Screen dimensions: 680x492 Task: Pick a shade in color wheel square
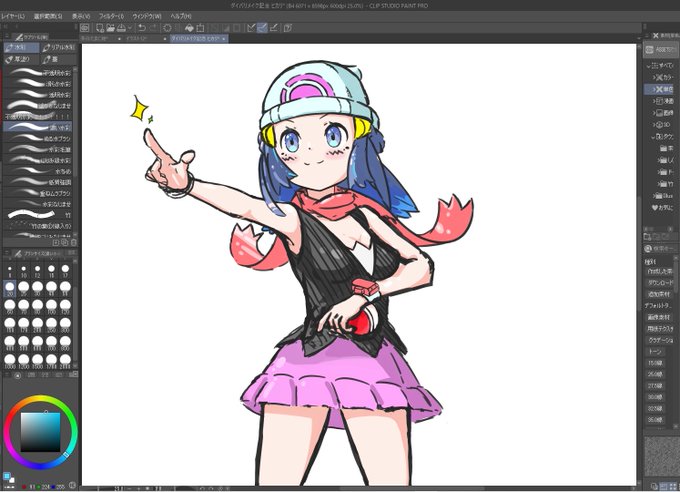click(40, 432)
